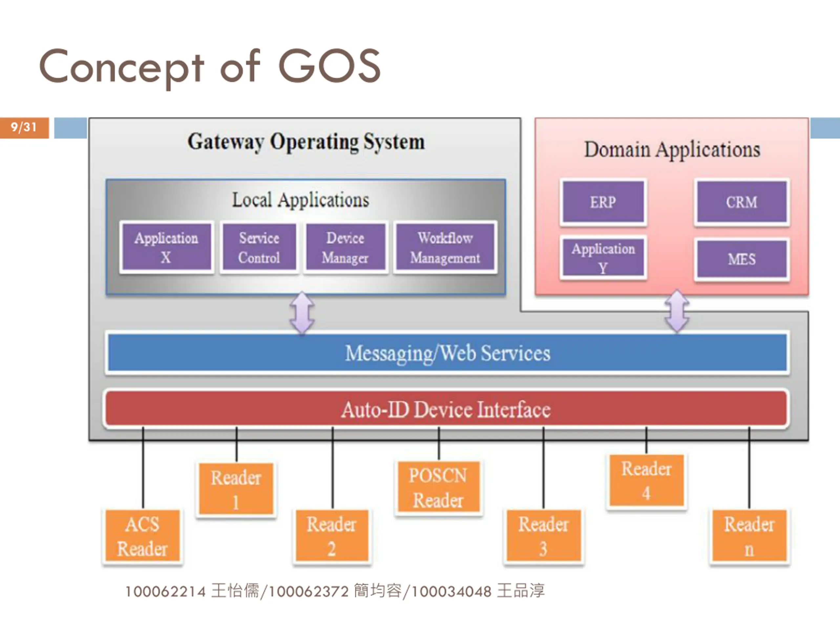
Task: Click the Reader 3 box
Action: (544, 536)
